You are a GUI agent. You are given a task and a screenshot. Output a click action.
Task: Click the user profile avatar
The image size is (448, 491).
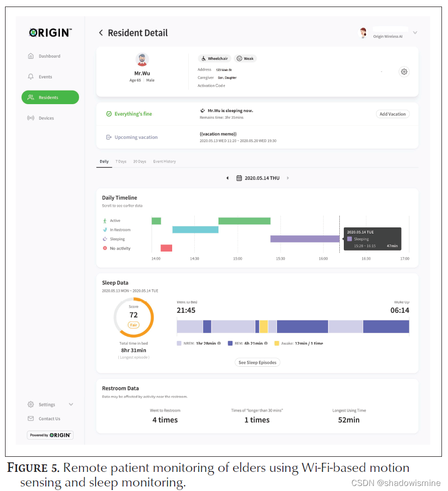[363, 33]
